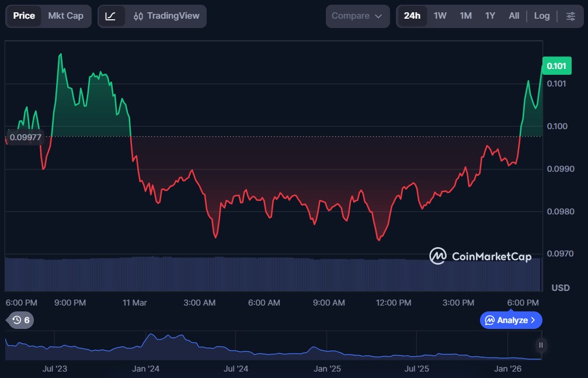Open the Compare dropdown
The width and height of the screenshot is (588, 378).
tap(357, 16)
